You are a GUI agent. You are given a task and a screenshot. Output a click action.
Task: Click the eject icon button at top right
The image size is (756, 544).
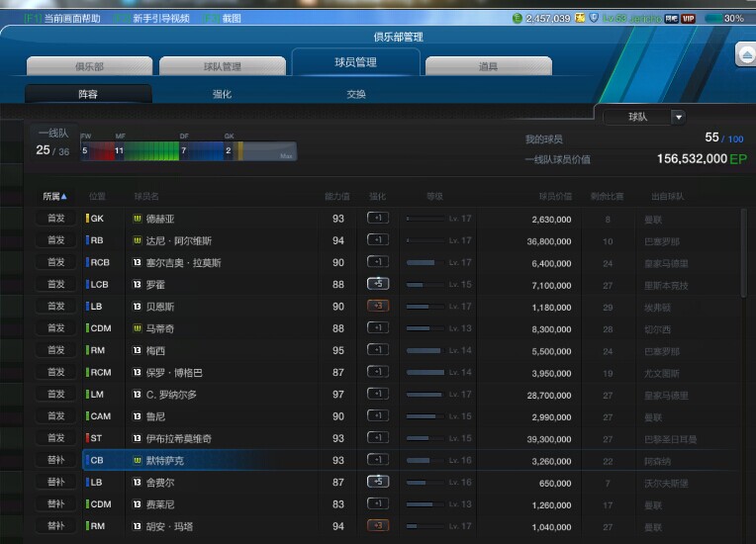click(x=746, y=55)
